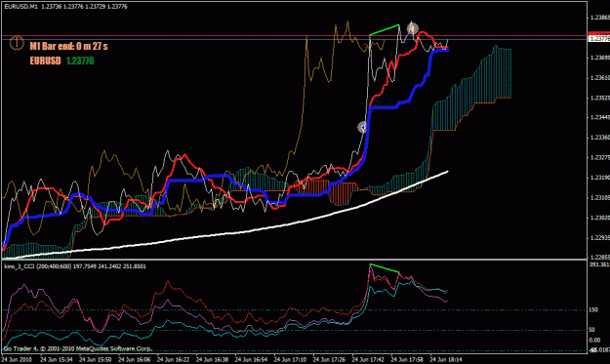Click the 0.00 level label on CCI scale
This screenshot has width=610, height=364.
coord(594,340)
